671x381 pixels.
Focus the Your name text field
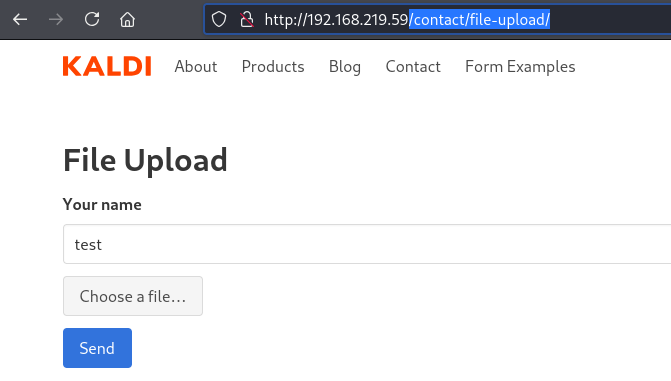[367, 244]
